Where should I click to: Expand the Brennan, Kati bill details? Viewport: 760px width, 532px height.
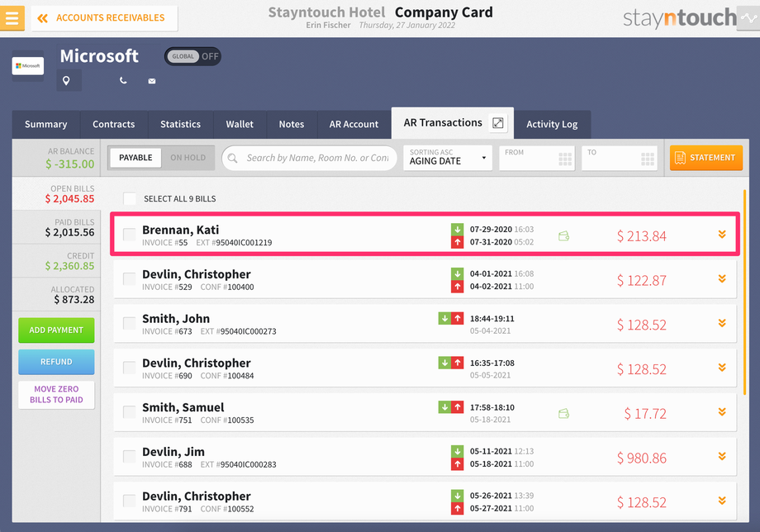coord(722,235)
